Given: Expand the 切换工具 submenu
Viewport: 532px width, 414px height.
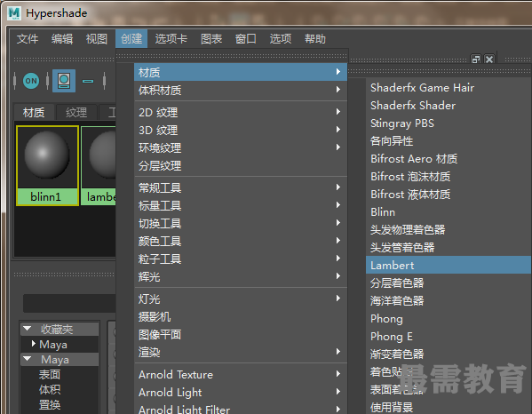Looking at the screenshot, I should tap(241, 223).
